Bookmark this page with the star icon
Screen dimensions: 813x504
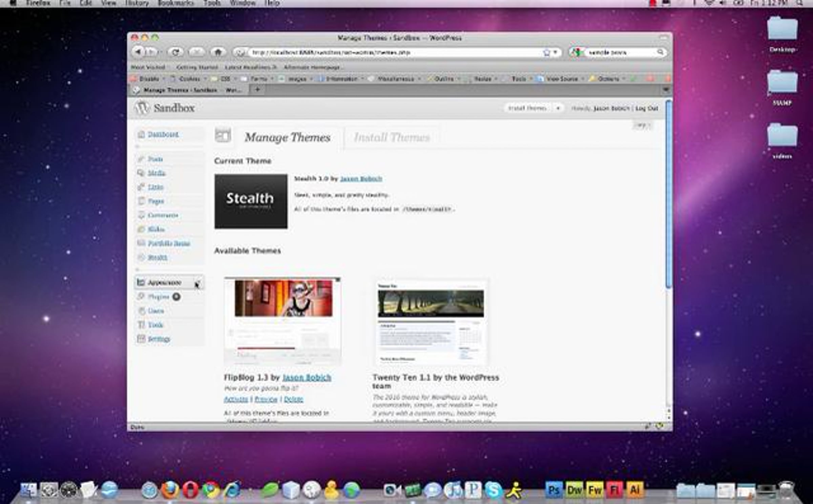click(546, 52)
